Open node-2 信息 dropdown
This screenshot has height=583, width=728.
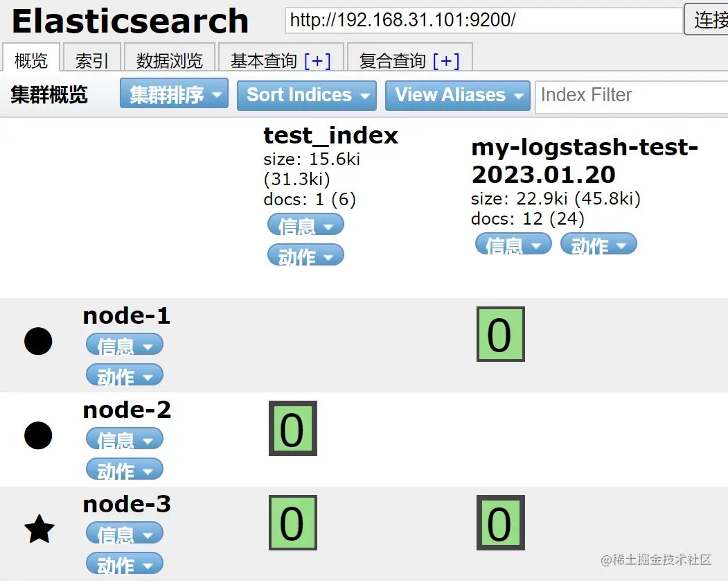[x=125, y=440]
